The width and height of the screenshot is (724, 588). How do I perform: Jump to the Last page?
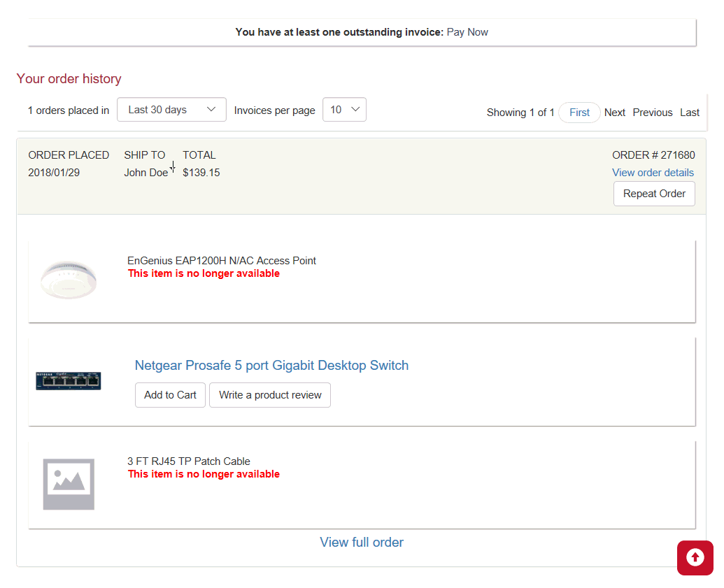tap(690, 113)
